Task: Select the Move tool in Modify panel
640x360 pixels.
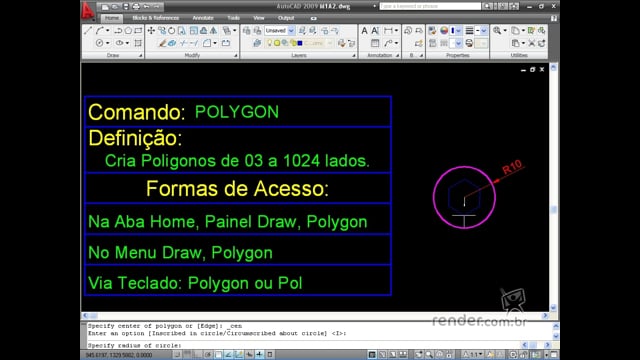Action: 151,31
